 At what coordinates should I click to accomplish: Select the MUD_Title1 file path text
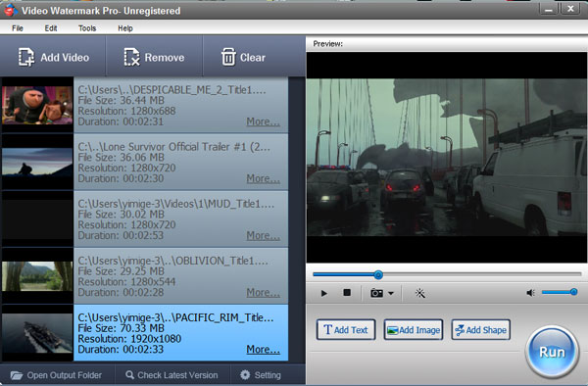tap(175, 204)
